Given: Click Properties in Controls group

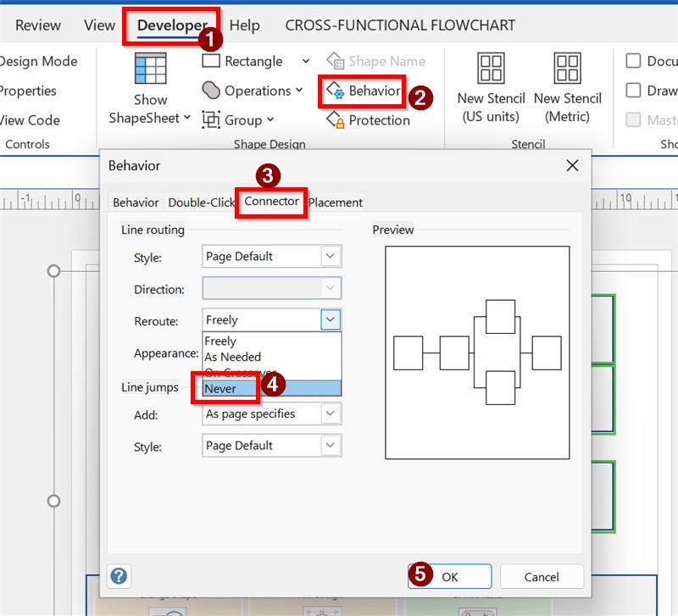Looking at the screenshot, I should click(28, 91).
